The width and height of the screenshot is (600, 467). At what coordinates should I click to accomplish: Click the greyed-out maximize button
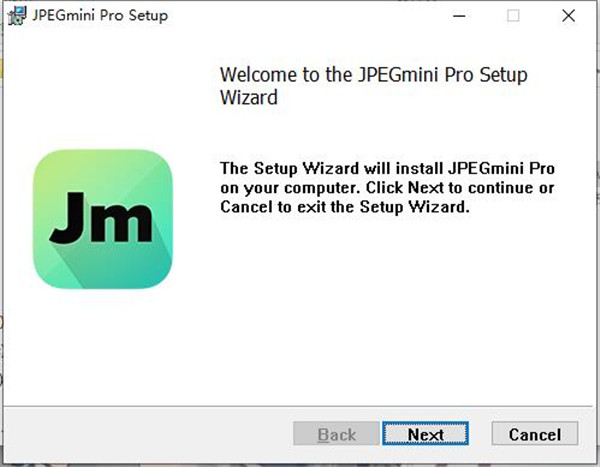coord(514,16)
